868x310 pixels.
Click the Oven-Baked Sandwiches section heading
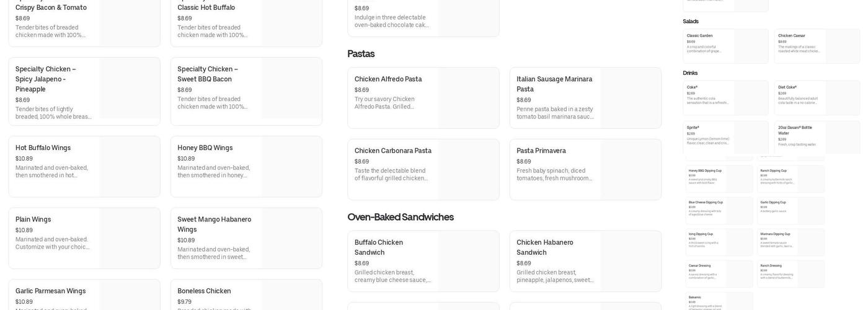click(401, 217)
